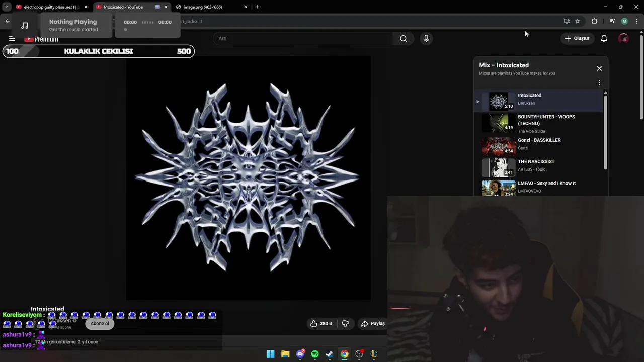Play Gonzi - BASSKILLER from the mix
644x362 pixels.
click(538, 145)
